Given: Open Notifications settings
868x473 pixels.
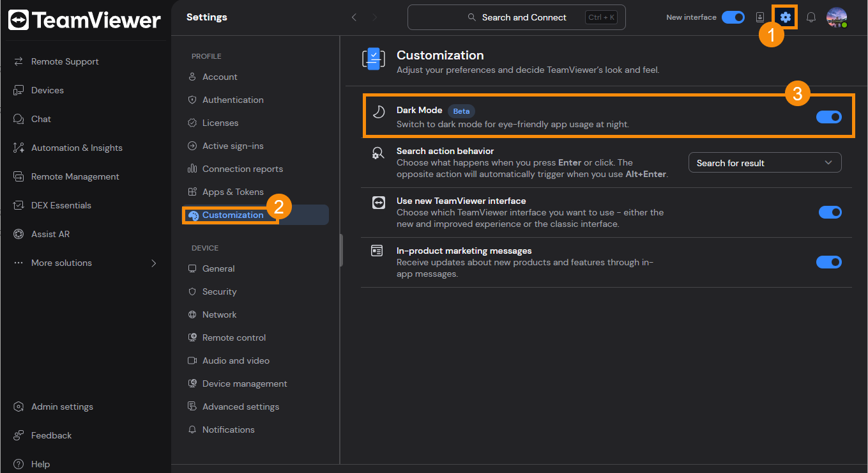Looking at the screenshot, I should (x=228, y=430).
